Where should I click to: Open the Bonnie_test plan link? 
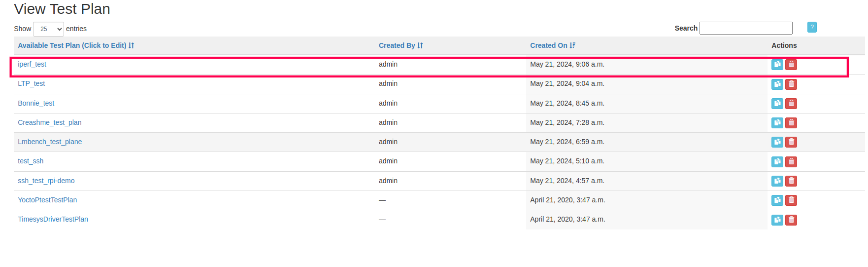pos(36,103)
